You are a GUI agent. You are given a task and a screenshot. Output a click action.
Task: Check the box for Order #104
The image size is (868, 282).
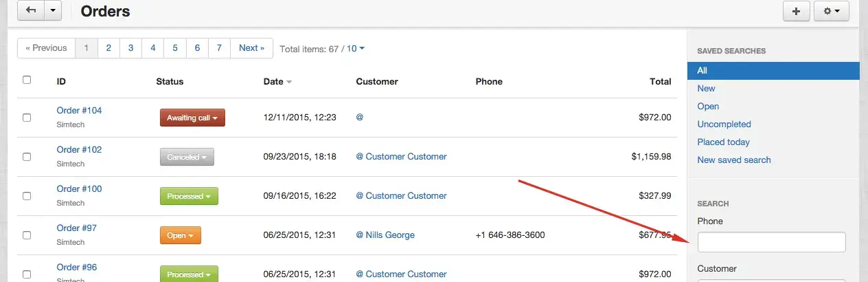pos(27,118)
